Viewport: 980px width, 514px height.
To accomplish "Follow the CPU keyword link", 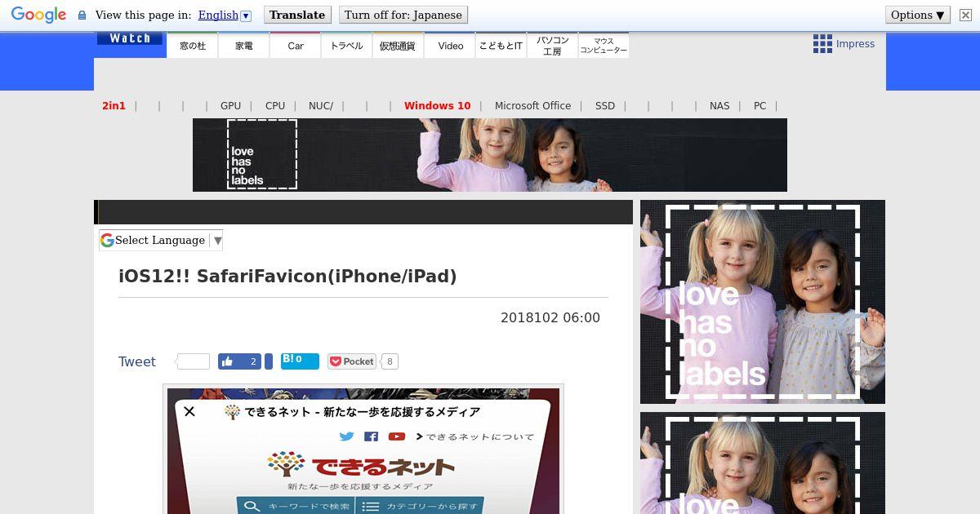I will click(275, 106).
